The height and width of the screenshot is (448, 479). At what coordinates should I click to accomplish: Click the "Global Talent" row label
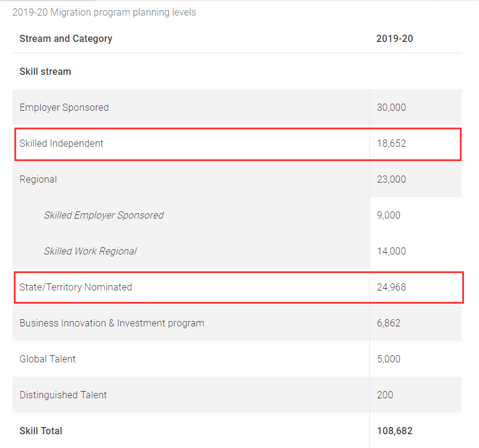[48, 359]
